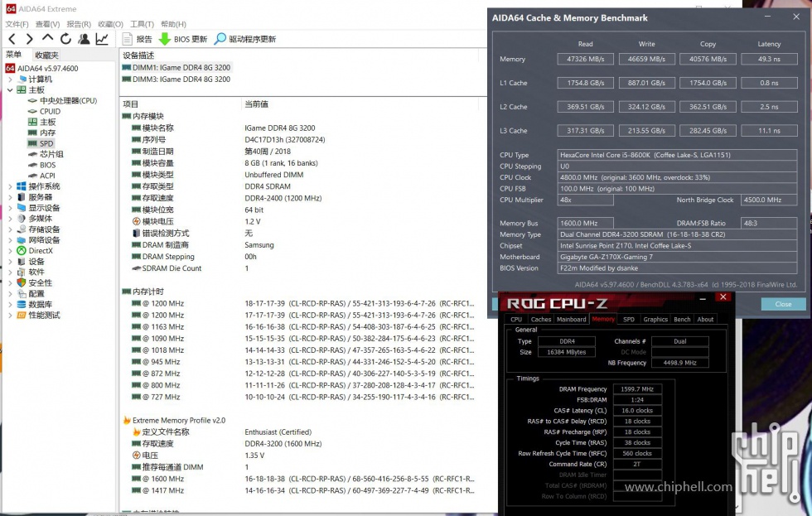Click the 项目 column header
This screenshot has height=516, width=812.
pos(131,104)
